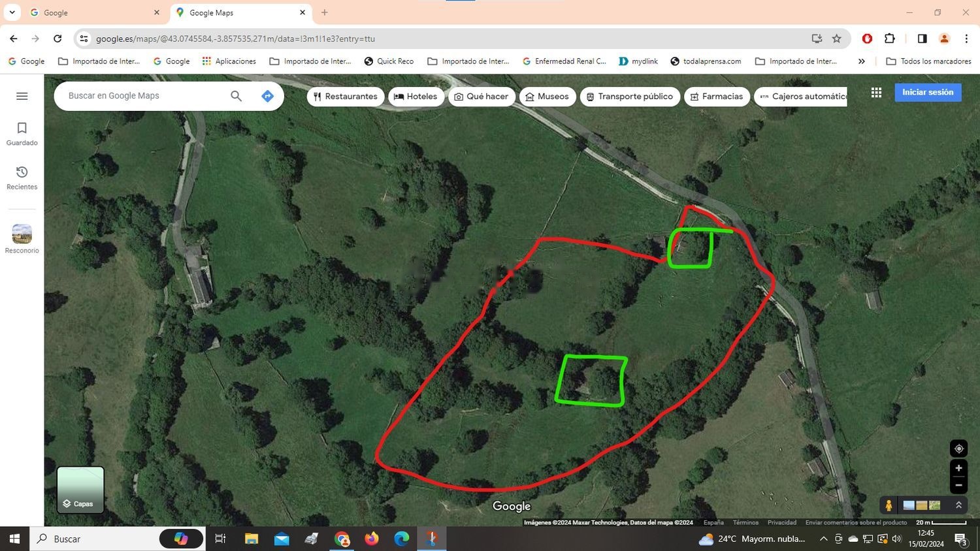This screenshot has height=551, width=980.
Task: Click the my-location target icon
Action: pos(958,449)
